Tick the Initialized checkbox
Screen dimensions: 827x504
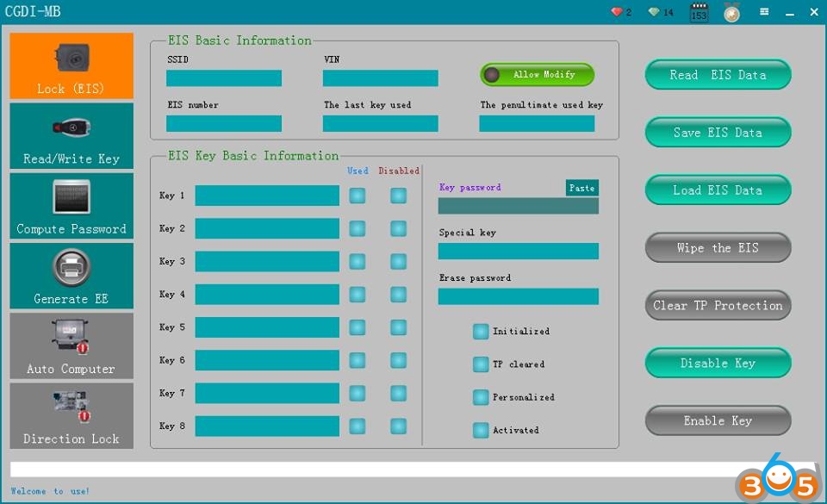tap(480, 331)
